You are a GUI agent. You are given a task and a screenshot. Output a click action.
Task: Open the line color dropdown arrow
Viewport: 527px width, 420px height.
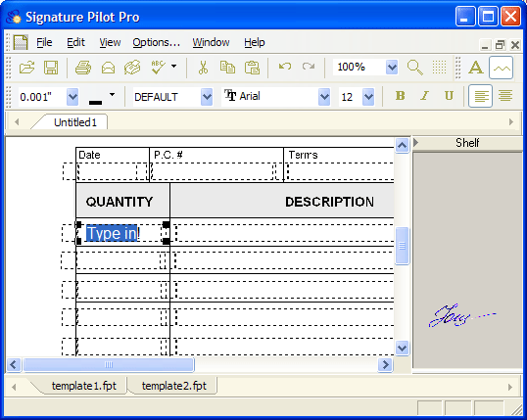tap(112, 95)
